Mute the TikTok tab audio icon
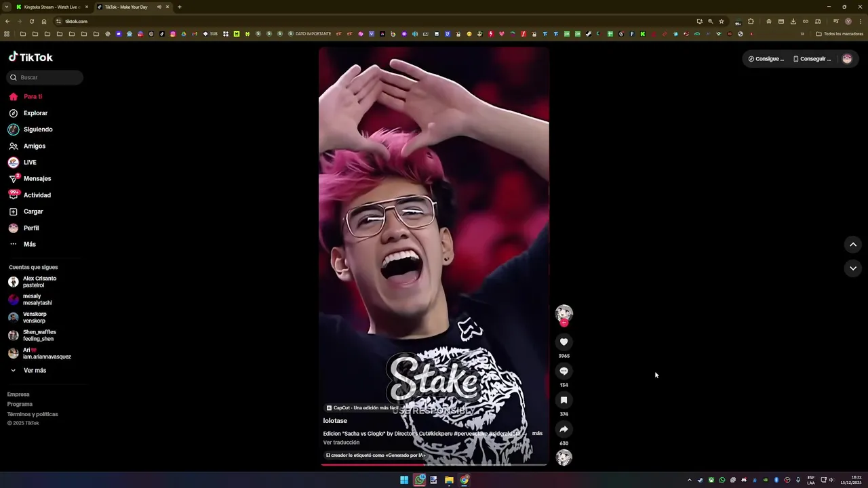The height and width of the screenshot is (488, 868). tap(159, 7)
